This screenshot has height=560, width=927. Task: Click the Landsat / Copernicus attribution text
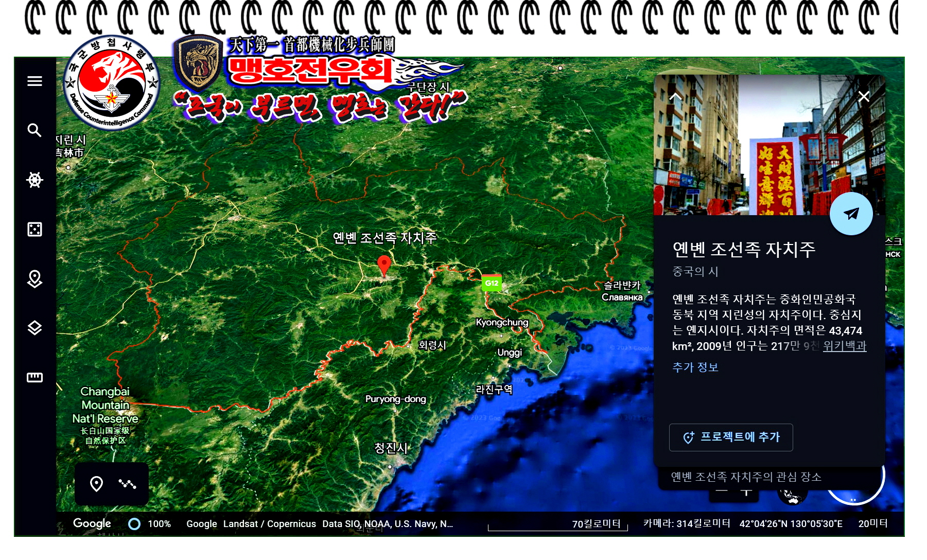[270, 524]
